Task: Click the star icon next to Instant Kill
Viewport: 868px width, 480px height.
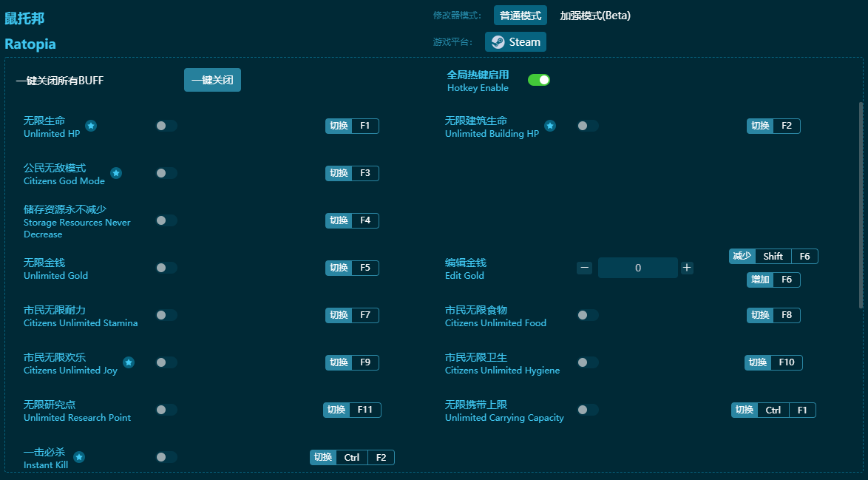Action: pyautogui.click(x=79, y=457)
